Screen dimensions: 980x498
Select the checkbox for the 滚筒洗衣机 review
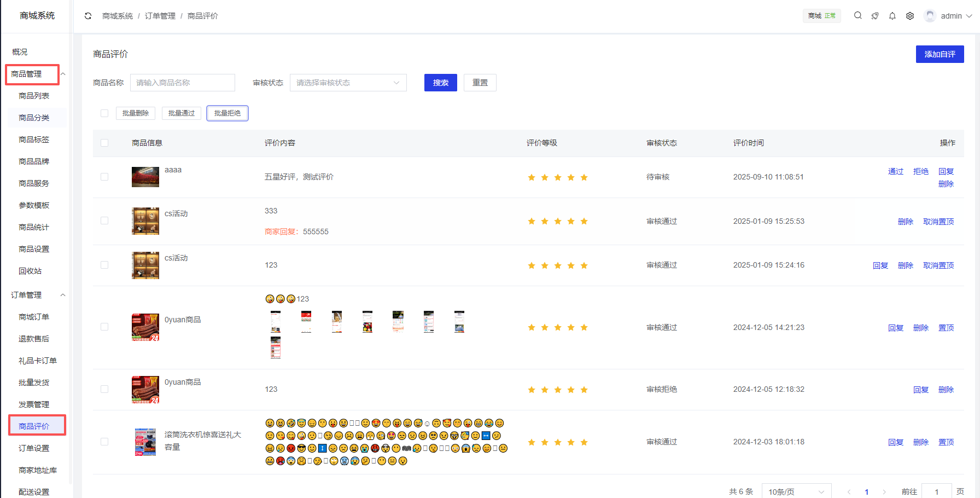click(x=104, y=442)
